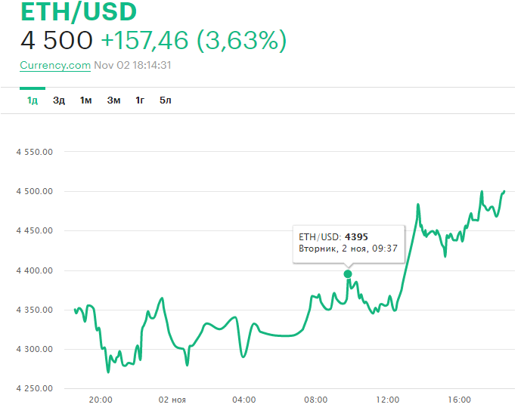Click the 20:00 time axis label

tap(101, 400)
